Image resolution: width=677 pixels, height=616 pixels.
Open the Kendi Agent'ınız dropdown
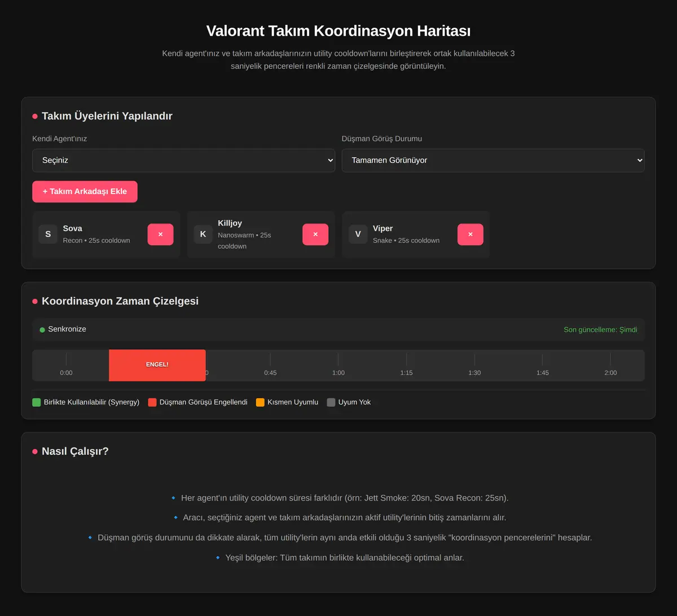(x=183, y=160)
